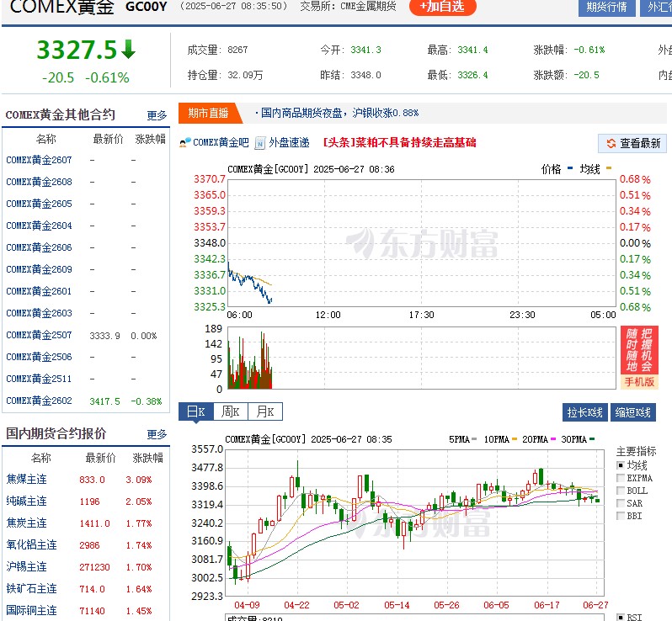Open contract COMEX黄金2511
The image size is (672, 621).
coord(39,379)
